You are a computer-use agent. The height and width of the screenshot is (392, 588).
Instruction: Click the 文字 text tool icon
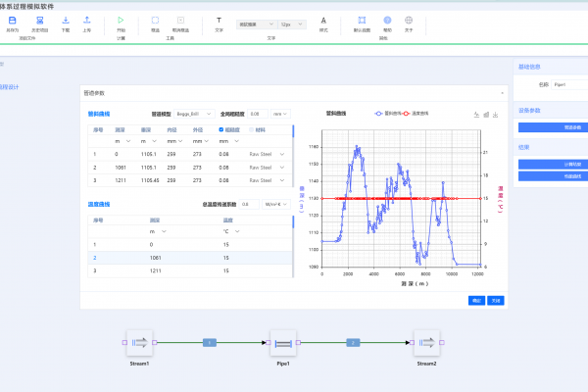[219, 21]
